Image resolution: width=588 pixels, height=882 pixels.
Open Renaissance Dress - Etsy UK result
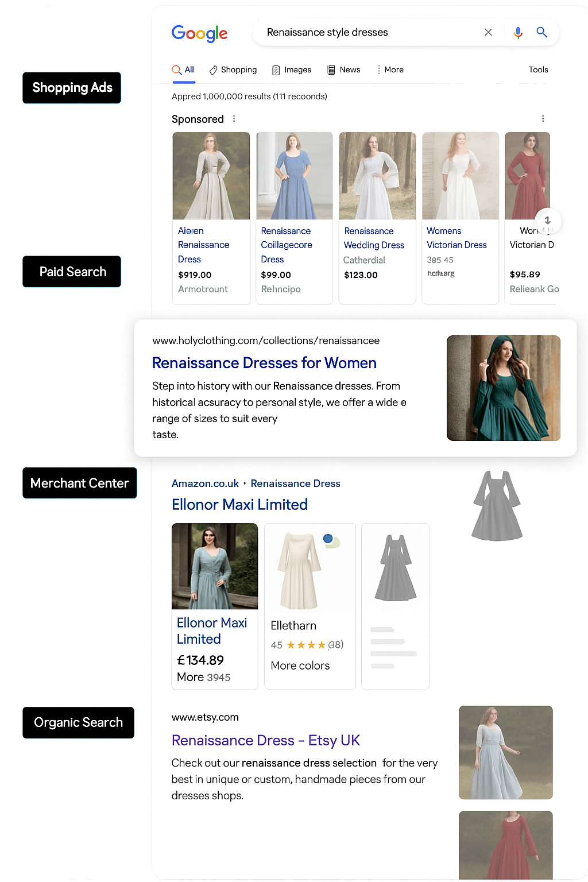[x=266, y=741]
